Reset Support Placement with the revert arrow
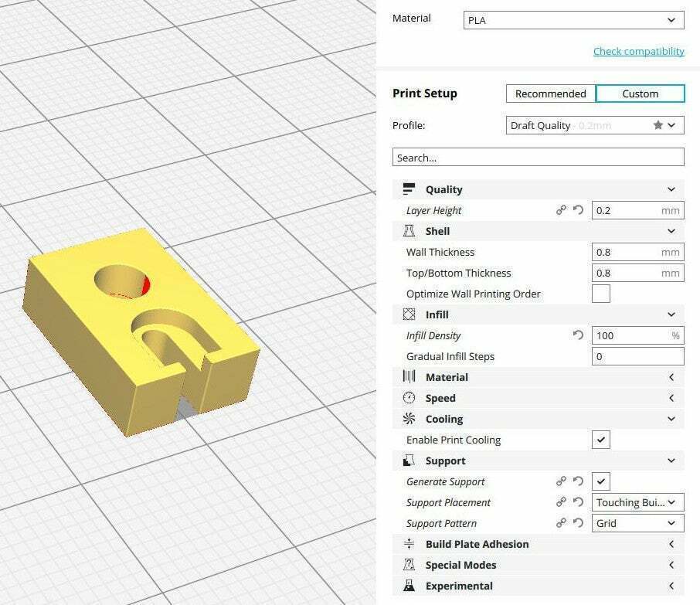The image size is (700, 605). (x=578, y=502)
